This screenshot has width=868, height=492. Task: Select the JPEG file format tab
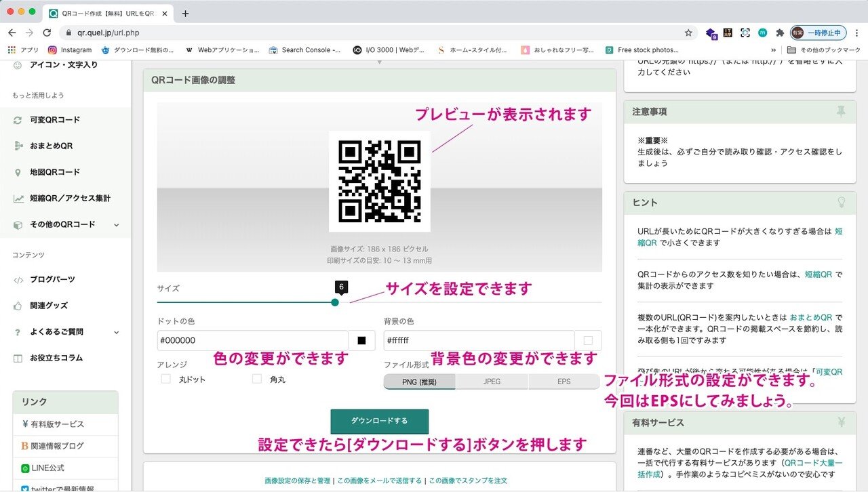[492, 382]
